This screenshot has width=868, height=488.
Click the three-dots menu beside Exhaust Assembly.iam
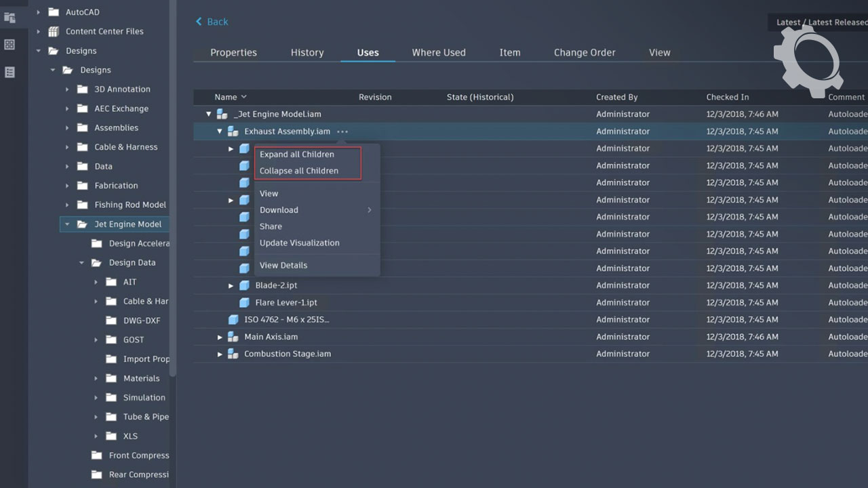pos(342,131)
